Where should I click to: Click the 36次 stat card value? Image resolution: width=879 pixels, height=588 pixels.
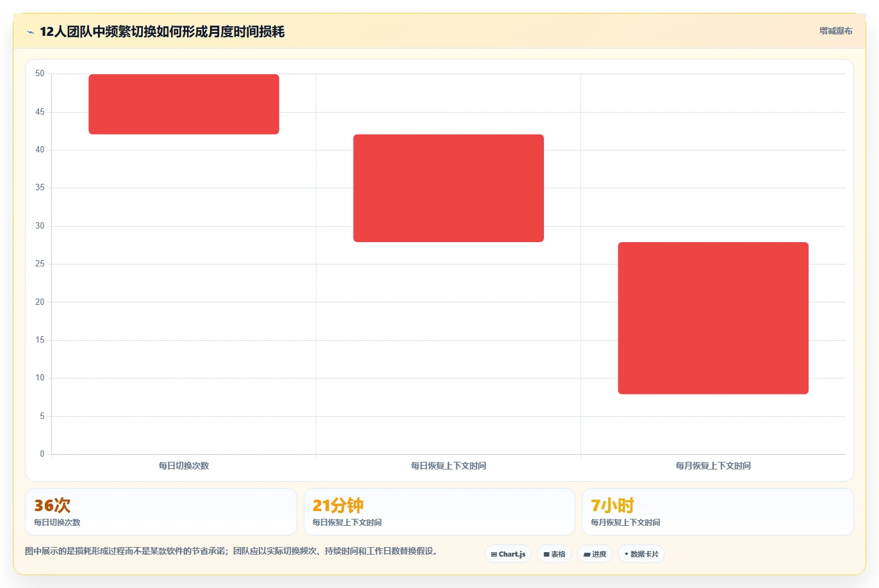pos(53,505)
